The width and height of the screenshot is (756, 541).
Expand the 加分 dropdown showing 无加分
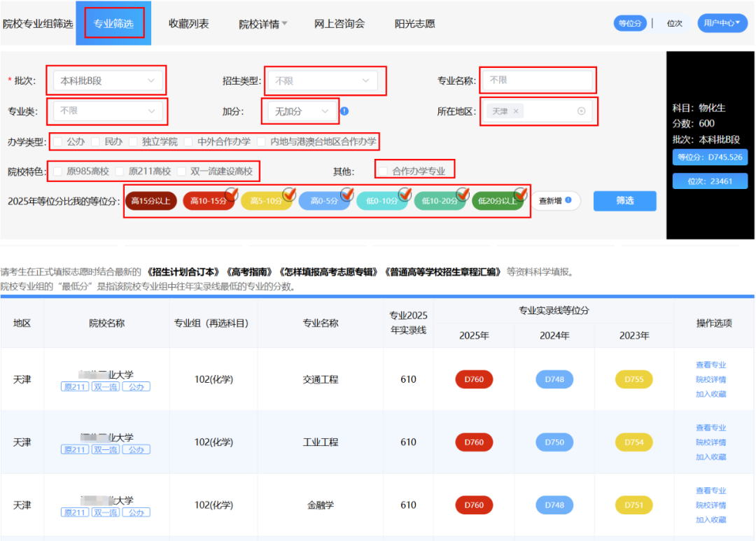tap(301, 111)
